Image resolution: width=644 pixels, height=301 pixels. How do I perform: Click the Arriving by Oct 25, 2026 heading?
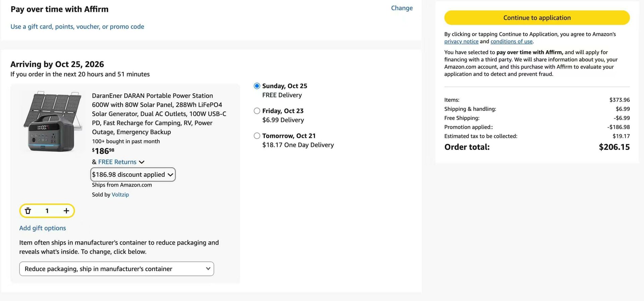point(57,64)
